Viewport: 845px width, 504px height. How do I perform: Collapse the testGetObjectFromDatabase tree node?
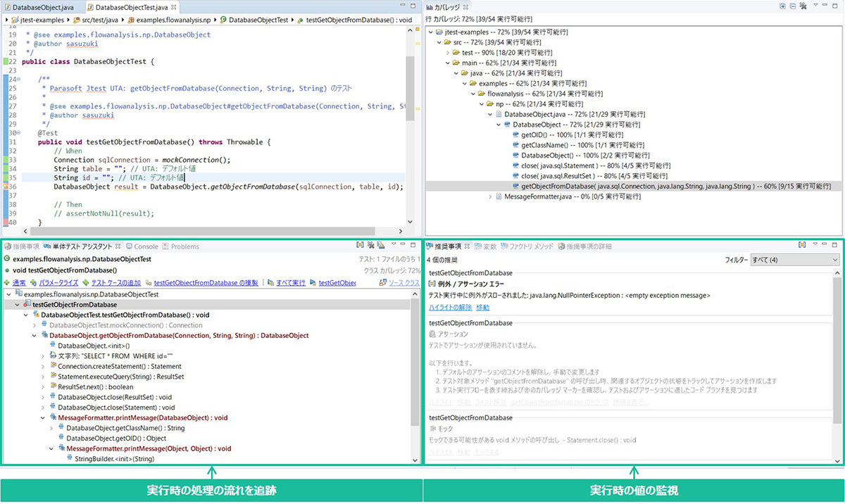(17, 305)
